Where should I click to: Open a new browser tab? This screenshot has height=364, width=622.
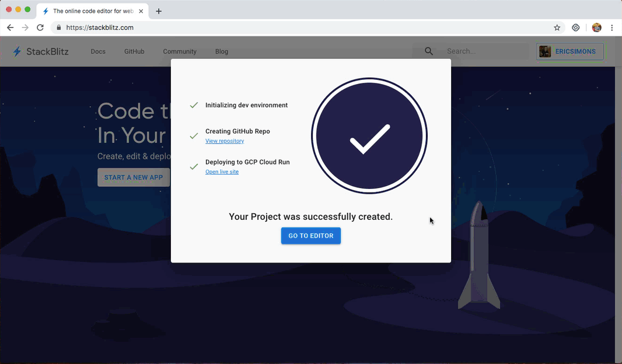(x=159, y=11)
